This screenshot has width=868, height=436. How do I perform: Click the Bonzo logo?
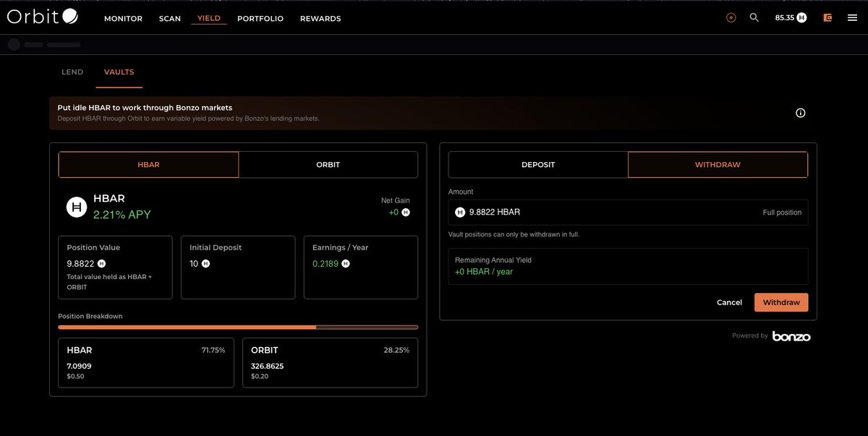[x=791, y=336]
